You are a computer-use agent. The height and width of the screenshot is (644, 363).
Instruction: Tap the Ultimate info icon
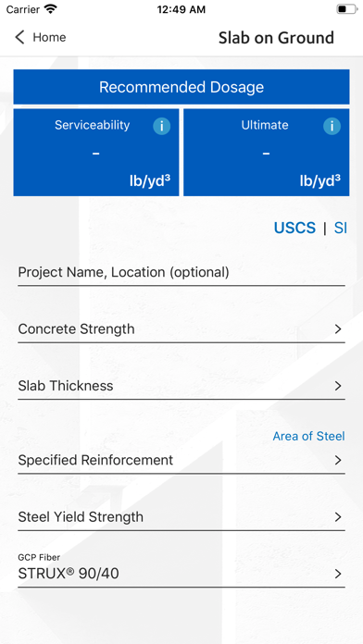click(x=332, y=126)
